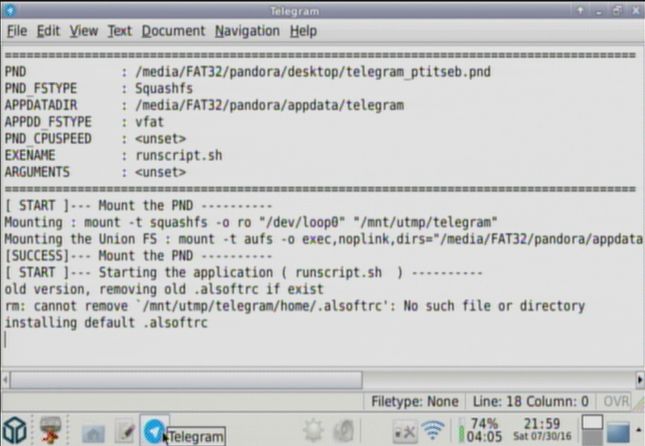Click the Telegram icon in the taskbar
645x446 pixels.
pos(154,430)
